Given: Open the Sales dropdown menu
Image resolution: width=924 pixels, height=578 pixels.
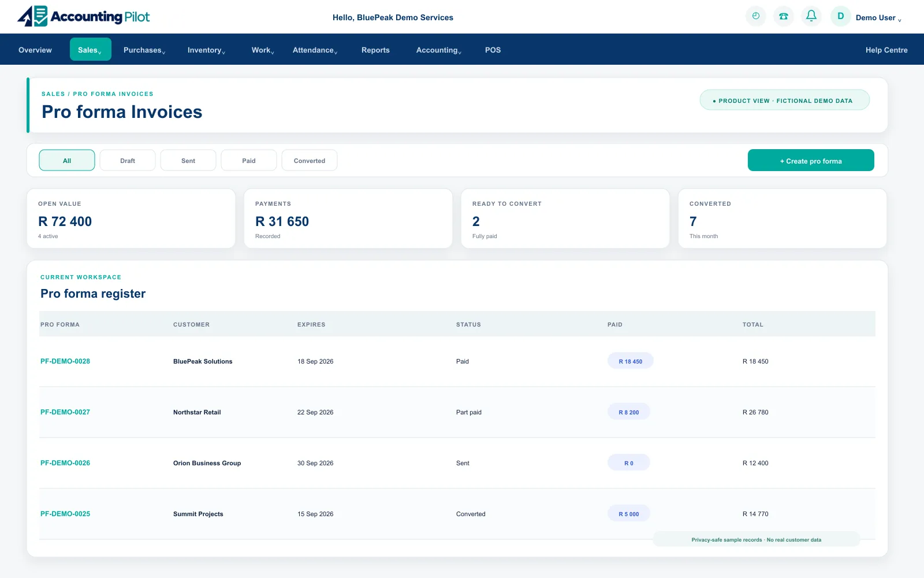Looking at the screenshot, I should pos(90,50).
